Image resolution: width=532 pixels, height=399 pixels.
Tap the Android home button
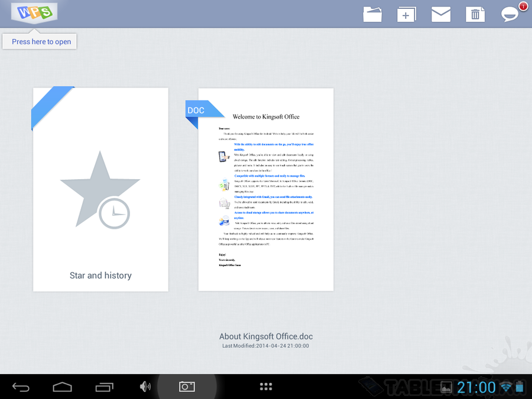63,387
